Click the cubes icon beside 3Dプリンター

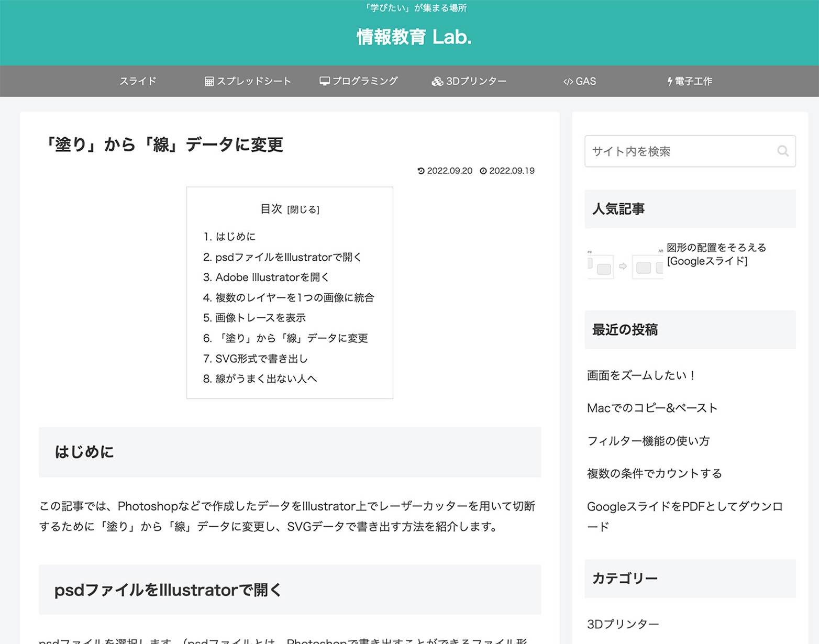pos(437,81)
